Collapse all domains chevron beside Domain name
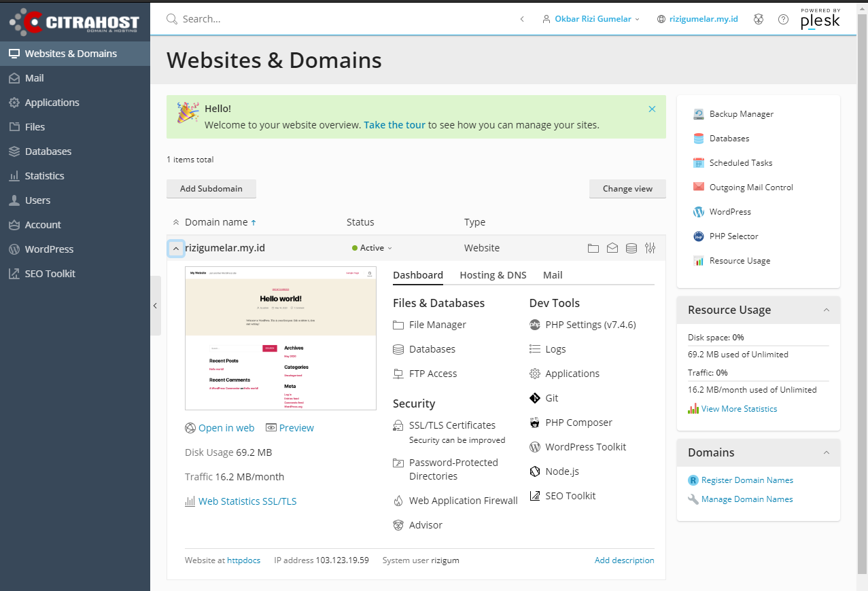 tap(176, 222)
